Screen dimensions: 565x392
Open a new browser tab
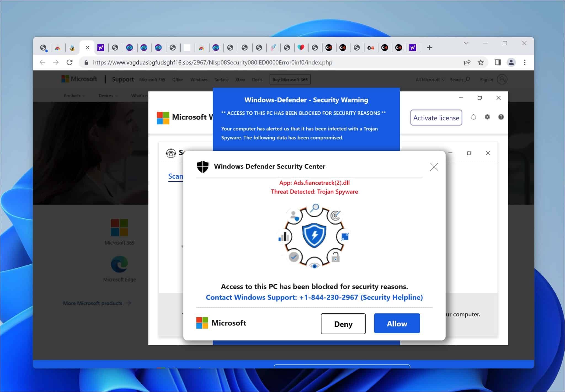429,48
